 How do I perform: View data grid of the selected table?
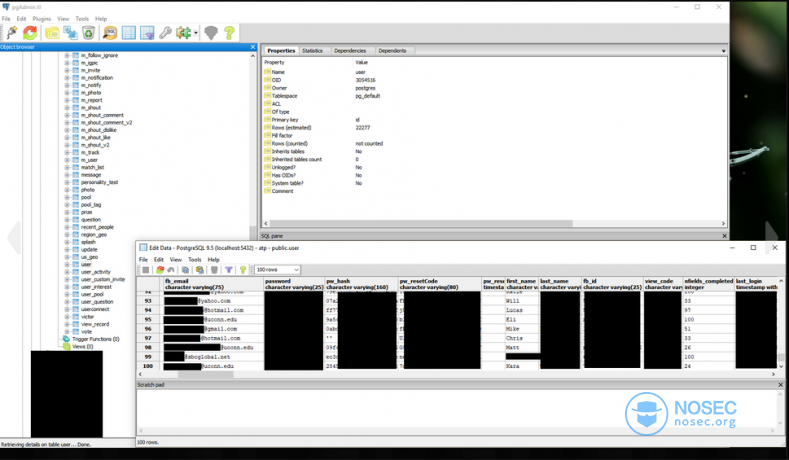point(129,33)
